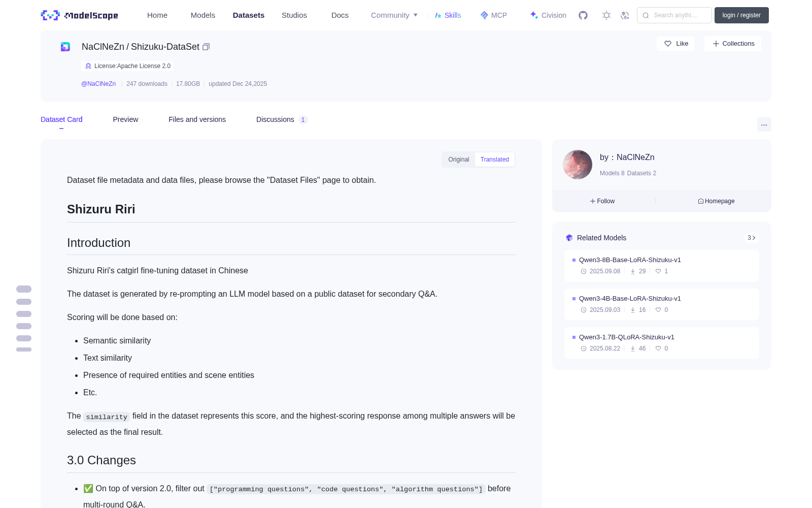Viewport: 812px width, 508px height.
Task: Jump using the first outline navigation bar
Action: pos(24,289)
